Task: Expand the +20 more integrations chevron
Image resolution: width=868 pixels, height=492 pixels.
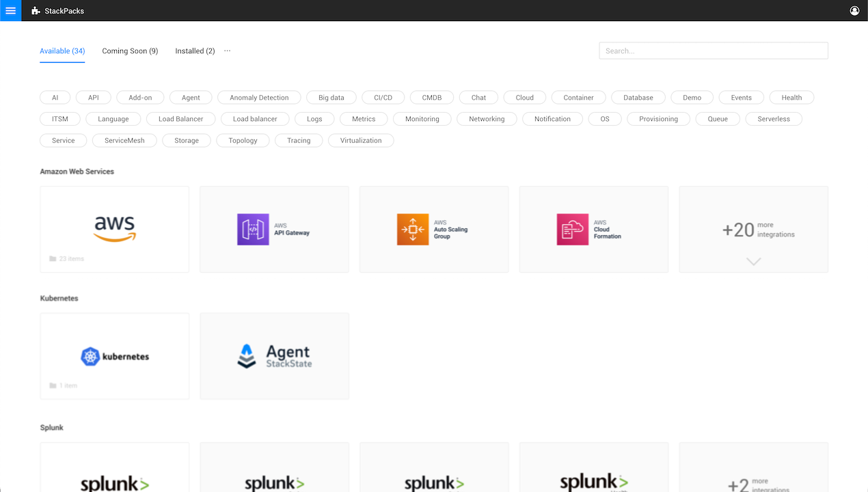Action: click(754, 261)
